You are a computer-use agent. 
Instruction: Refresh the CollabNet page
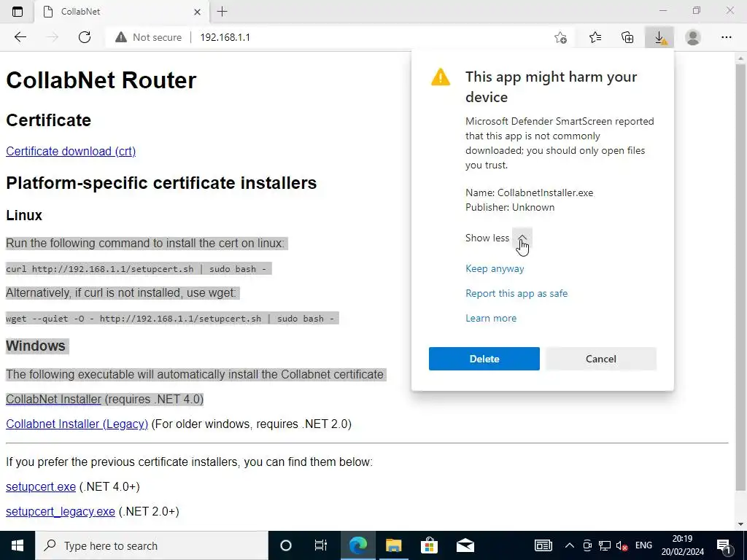[85, 37]
